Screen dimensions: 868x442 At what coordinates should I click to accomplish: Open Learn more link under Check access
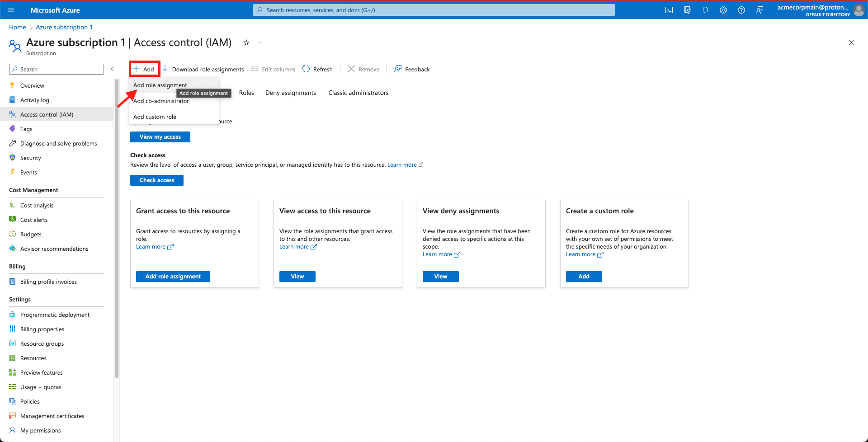[405, 165]
